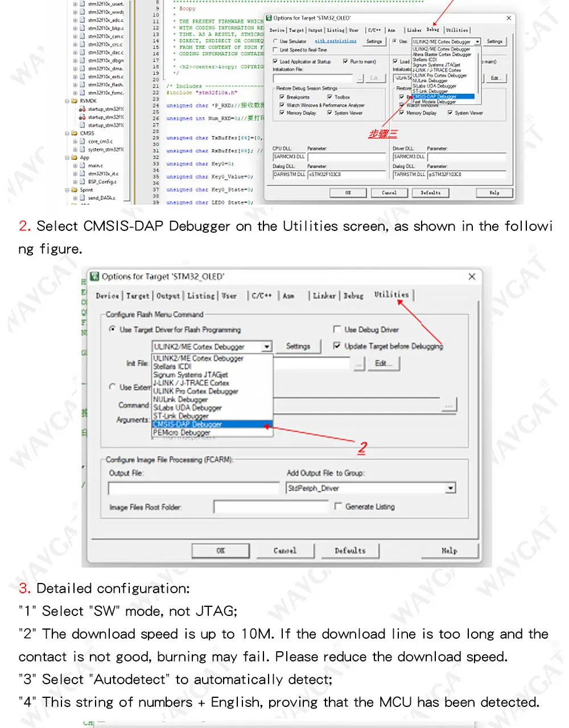The image size is (569, 728).
Task: Click the App folder icon in project tree
Action: coord(74,158)
